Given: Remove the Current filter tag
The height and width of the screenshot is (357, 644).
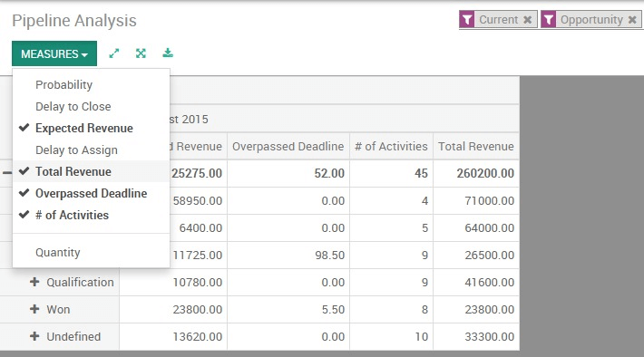Looking at the screenshot, I should point(527,20).
